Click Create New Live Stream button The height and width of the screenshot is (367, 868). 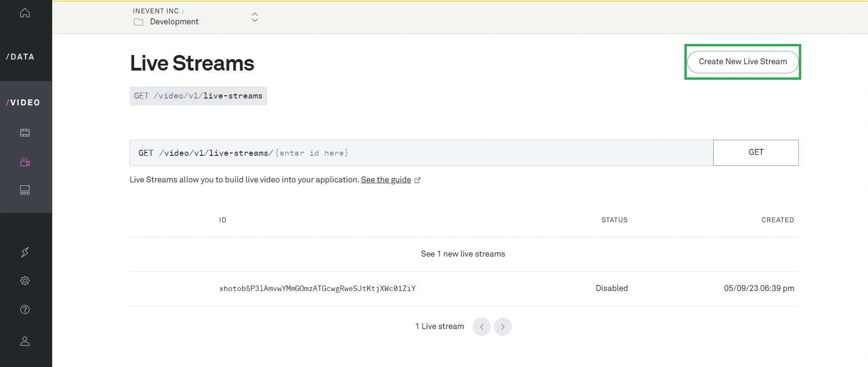(x=743, y=61)
